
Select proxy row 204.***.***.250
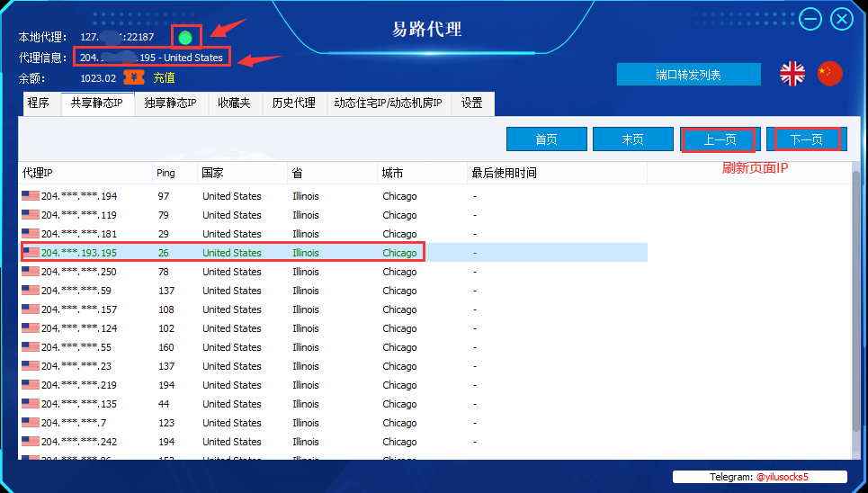coord(333,272)
